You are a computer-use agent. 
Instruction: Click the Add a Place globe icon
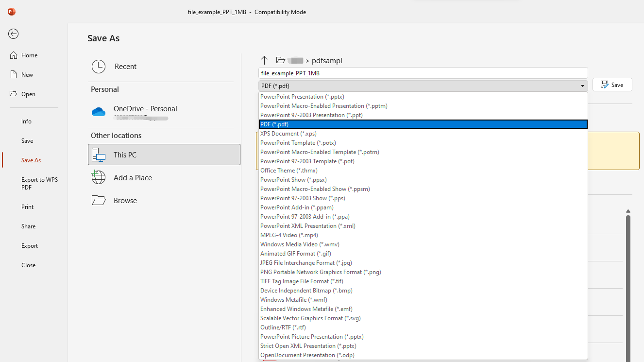(x=99, y=177)
